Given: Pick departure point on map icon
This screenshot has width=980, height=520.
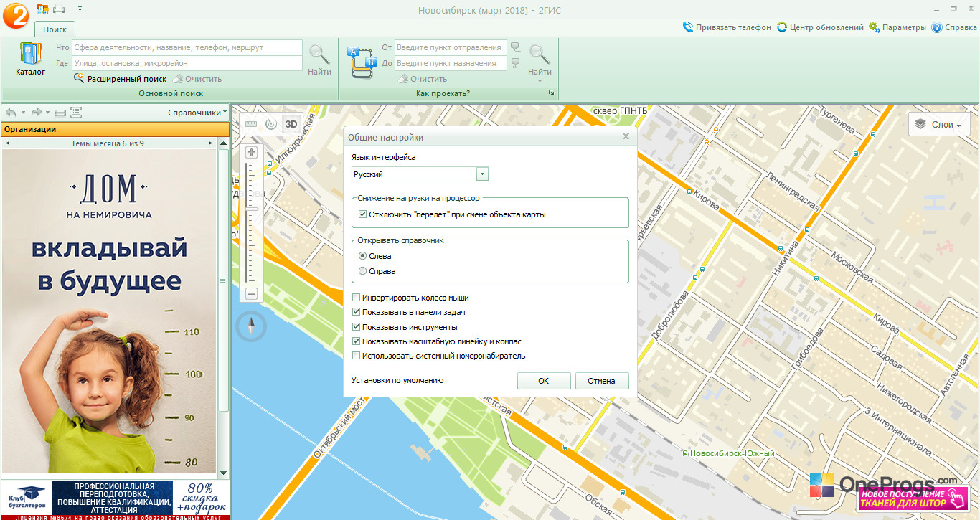Looking at the screenshot, I should [x=515, y=47].
